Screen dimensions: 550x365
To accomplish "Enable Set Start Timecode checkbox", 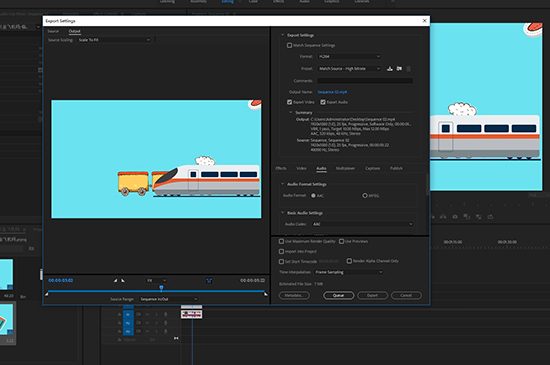I will (x=281, y=262).
